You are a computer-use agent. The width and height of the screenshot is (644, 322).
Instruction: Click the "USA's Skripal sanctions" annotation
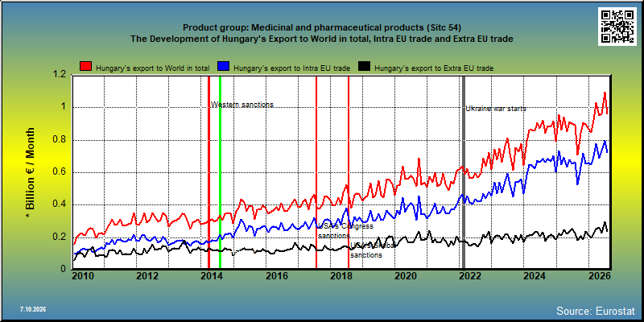tap(373, 250)
